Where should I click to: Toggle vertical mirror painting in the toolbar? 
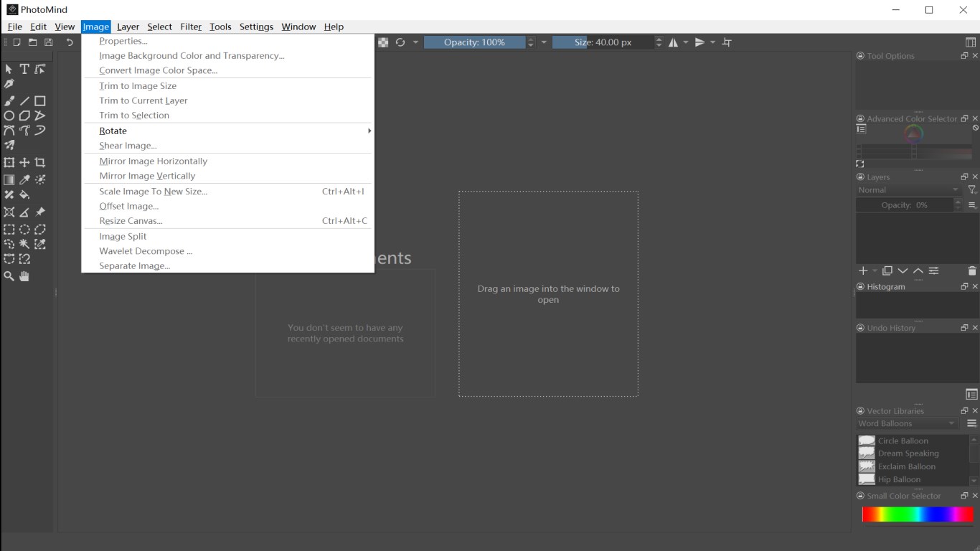click(699, 42)
